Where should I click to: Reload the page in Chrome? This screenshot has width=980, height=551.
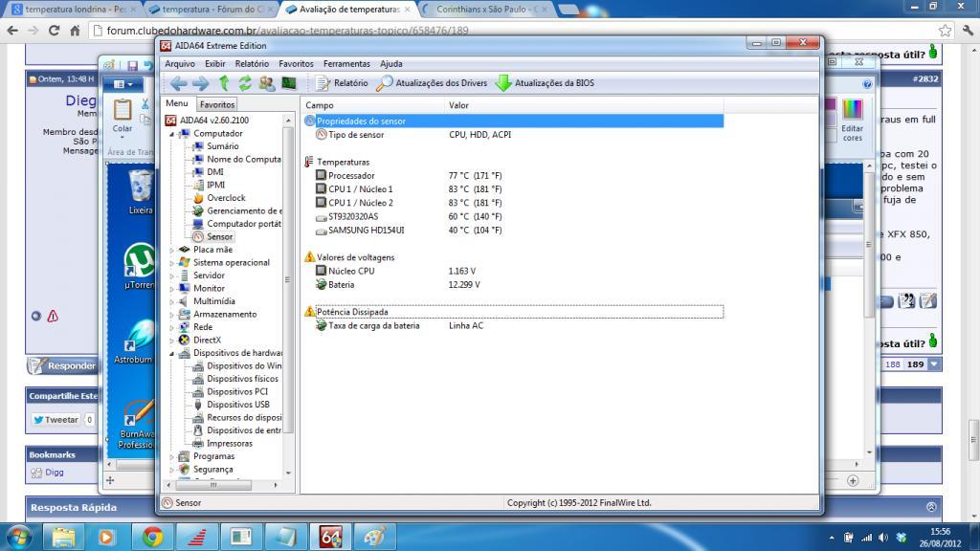click(54, 30)
